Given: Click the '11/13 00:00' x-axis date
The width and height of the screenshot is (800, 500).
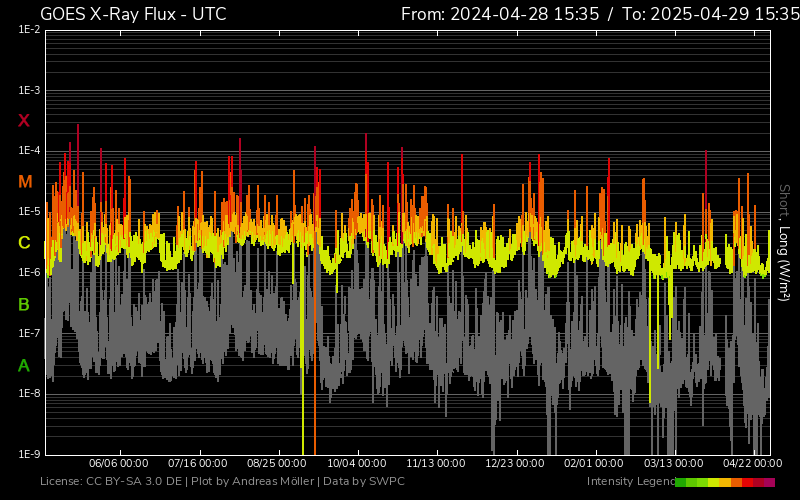Looking at the screenshot, I should pos(436,463).
